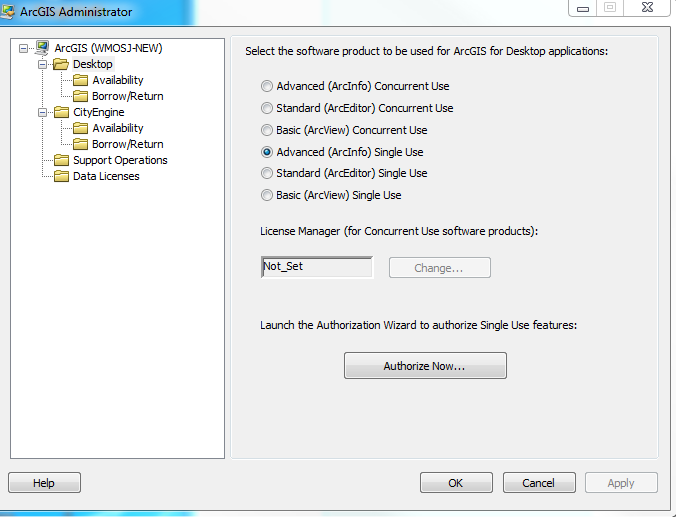The height and width of the screenshot is (517, 676).
Task: Open Availability under the CityEngine node
Action: [x=118, y=128]
